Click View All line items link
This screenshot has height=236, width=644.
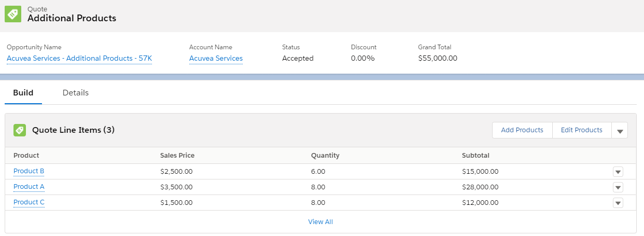tap(320, 221)
